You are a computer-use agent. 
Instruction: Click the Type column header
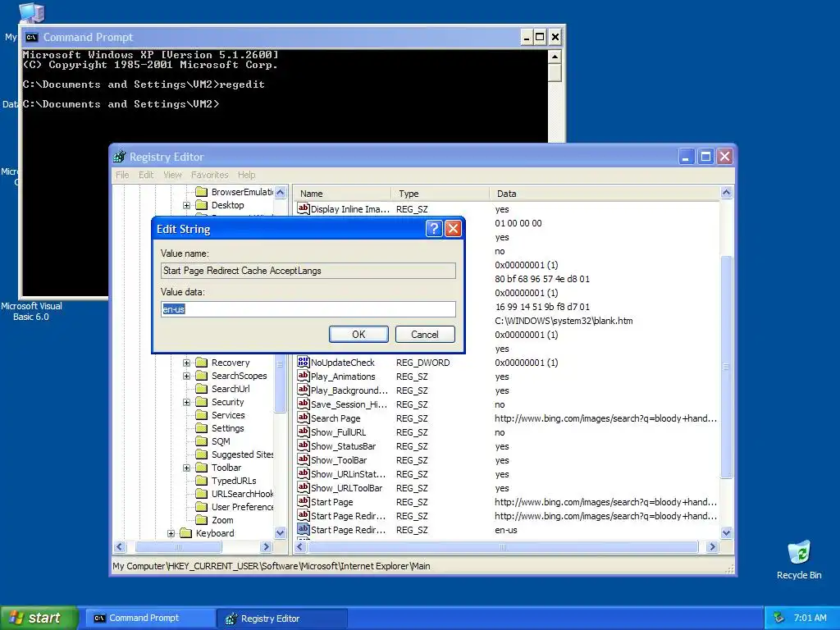(x=441, y=194)
